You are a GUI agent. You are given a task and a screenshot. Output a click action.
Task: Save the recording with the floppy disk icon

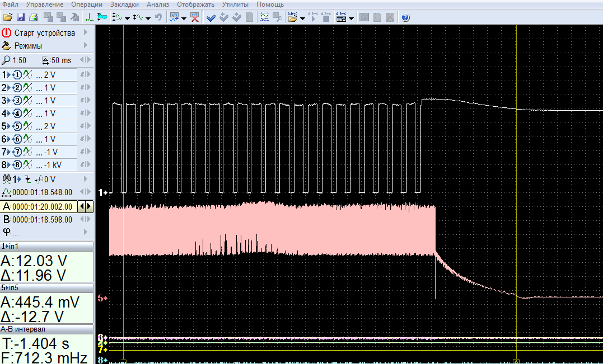coord(21,17)
